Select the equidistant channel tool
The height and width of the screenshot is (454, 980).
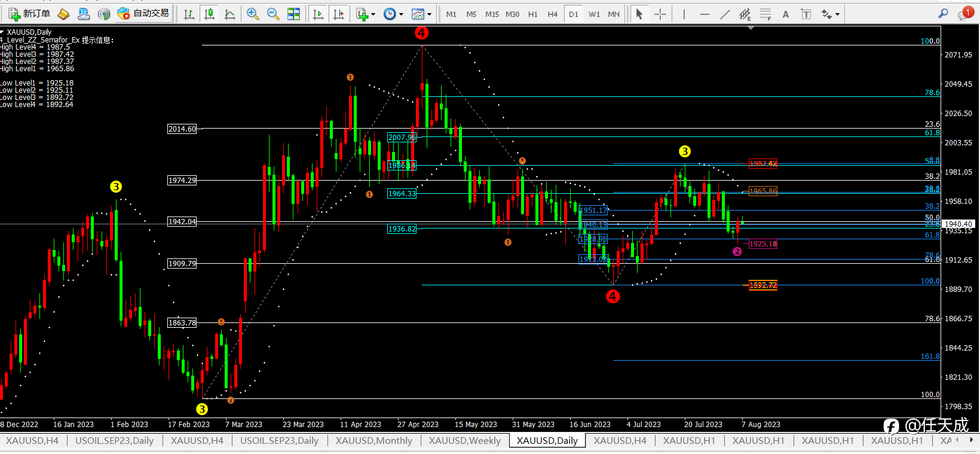(x=745, y=14)
